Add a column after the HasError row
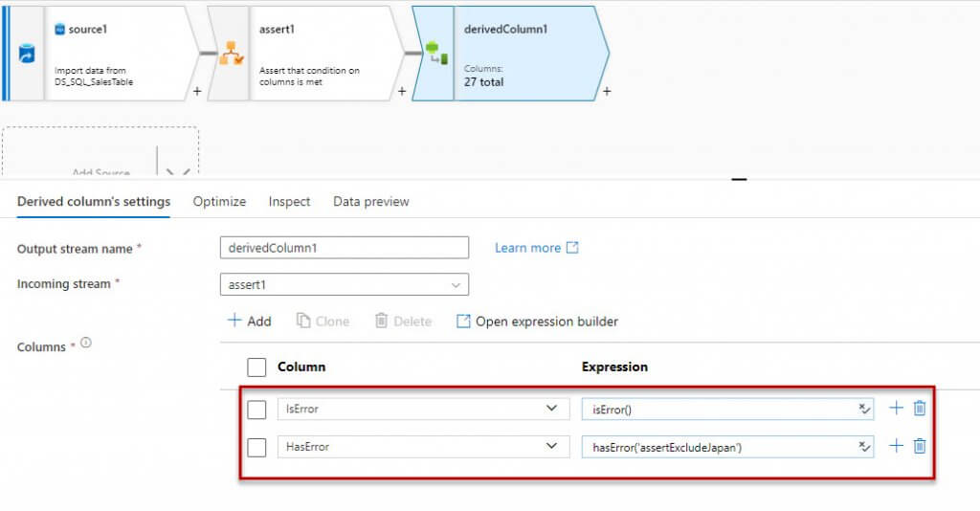 coord(896,446)
